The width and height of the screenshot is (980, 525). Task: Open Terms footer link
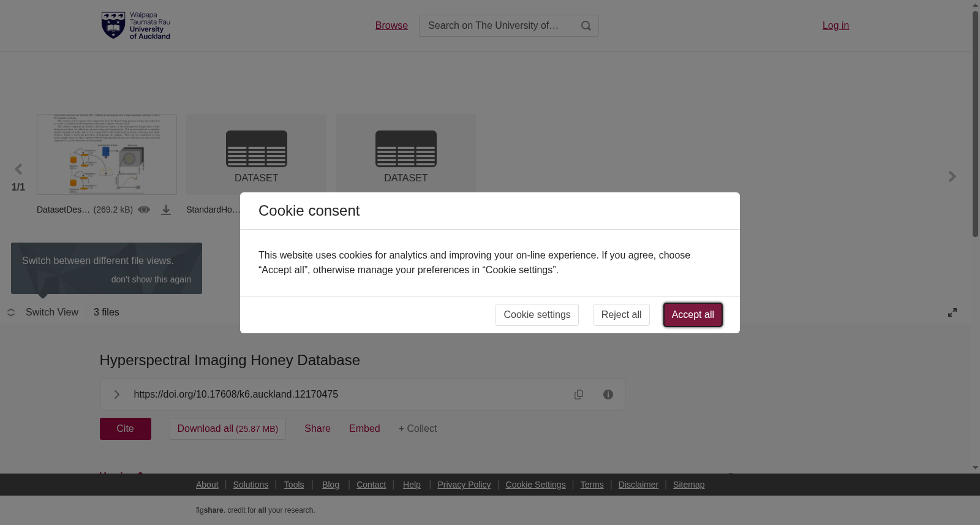point(592,485)
